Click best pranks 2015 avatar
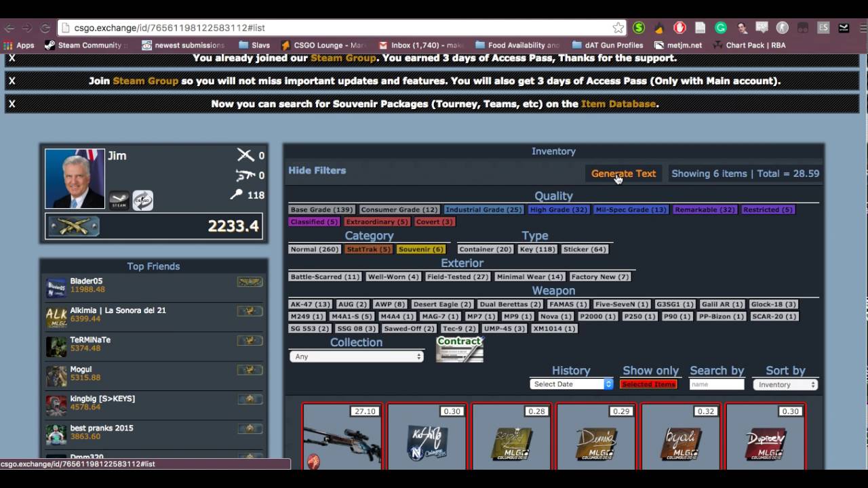Screen dimensions: 868x488 [56, 434]
